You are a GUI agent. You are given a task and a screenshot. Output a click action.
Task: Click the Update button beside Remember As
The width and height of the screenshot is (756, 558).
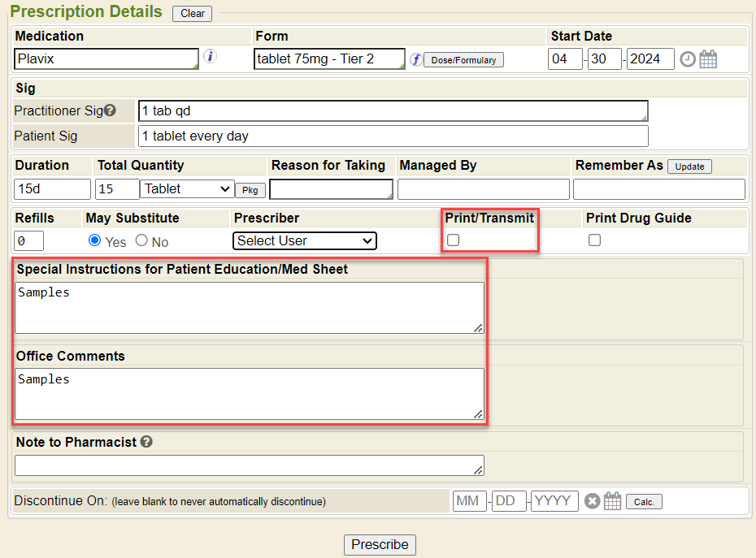[x=689, y=167]
